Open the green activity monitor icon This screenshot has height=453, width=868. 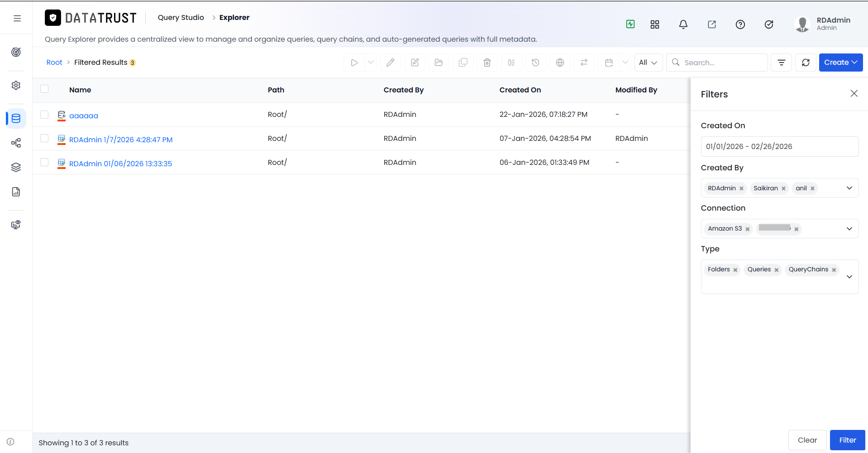pyautogui.click(x=630, y=24)
